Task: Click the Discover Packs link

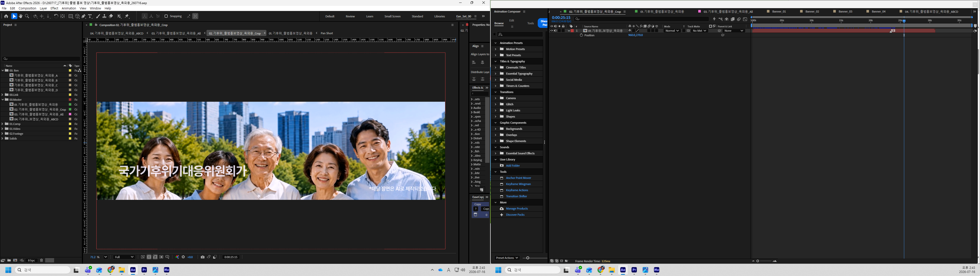Action: [x=515, y=215]
